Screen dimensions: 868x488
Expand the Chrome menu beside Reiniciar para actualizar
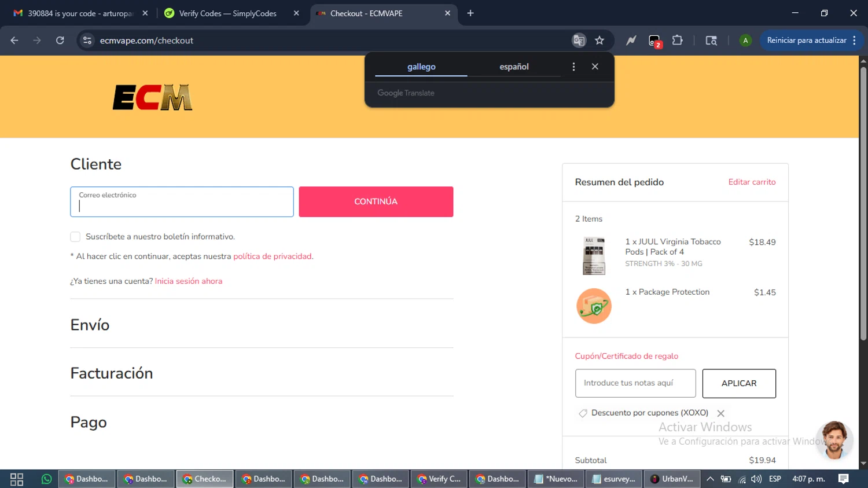pyautogui.click(x=854, y=41)
